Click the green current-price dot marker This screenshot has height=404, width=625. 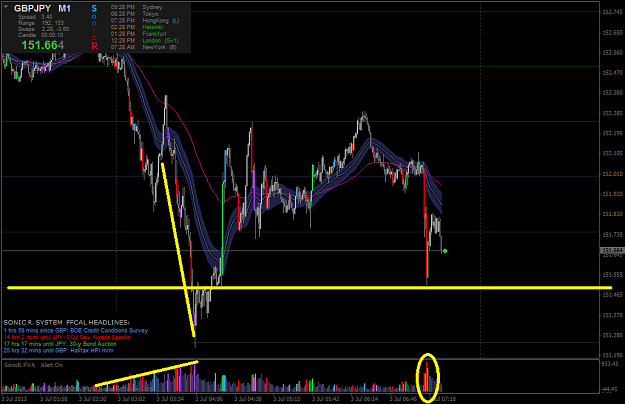(445, 251)
